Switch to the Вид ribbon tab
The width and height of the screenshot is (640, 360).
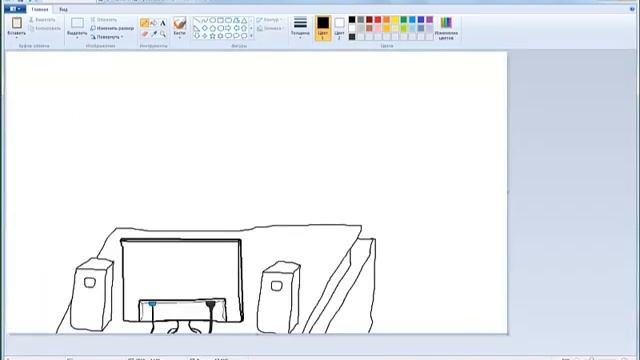[64, 9]
